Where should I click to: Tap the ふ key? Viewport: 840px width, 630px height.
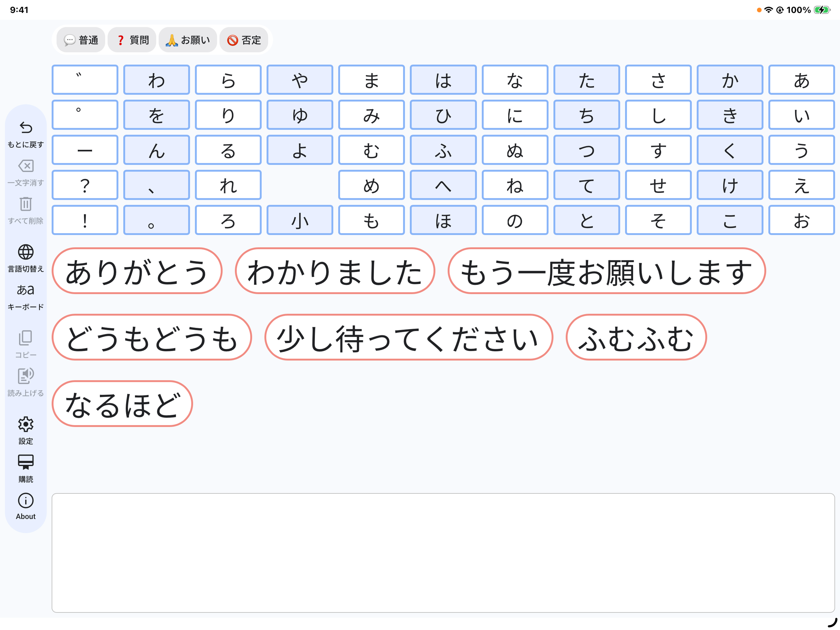443,150
